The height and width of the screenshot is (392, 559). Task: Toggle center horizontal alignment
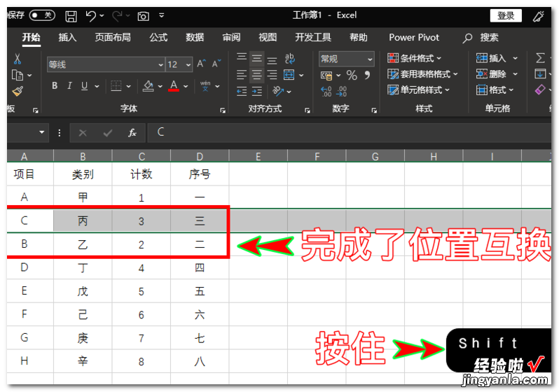pyautogui.click(x=256, y=75)
